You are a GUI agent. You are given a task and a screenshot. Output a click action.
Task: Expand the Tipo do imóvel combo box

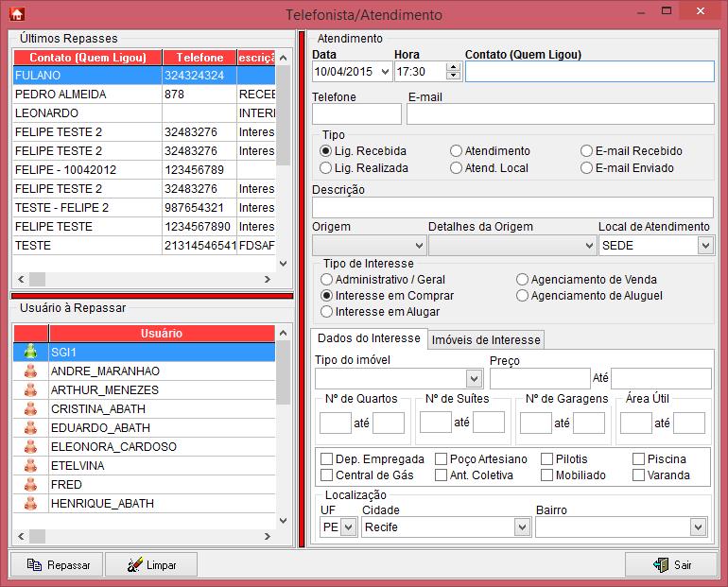click(399, 379)
